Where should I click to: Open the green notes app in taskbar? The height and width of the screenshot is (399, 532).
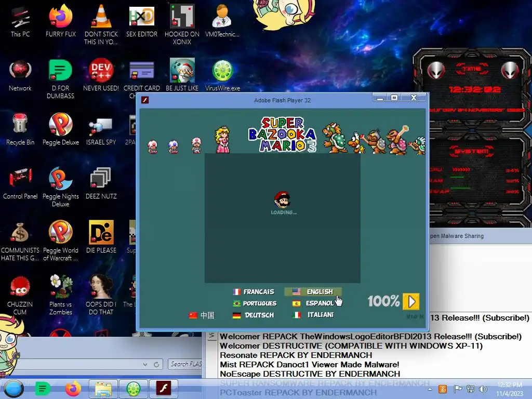(43, 389)
